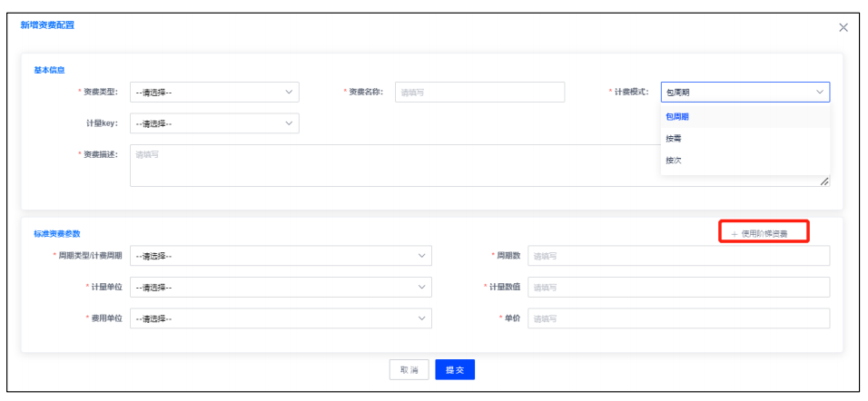Click the 新增资费配置 dialog title
868x401 pixels.
coord(47,24)
